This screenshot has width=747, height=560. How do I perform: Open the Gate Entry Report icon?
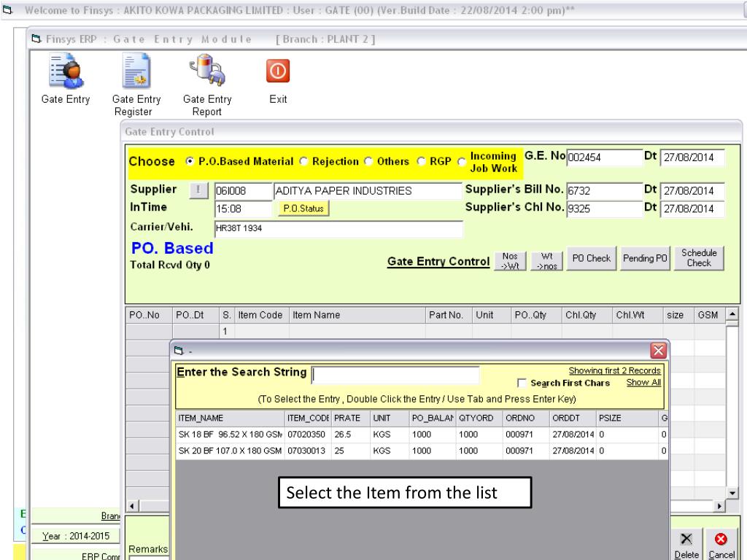[x=206, y=73]
